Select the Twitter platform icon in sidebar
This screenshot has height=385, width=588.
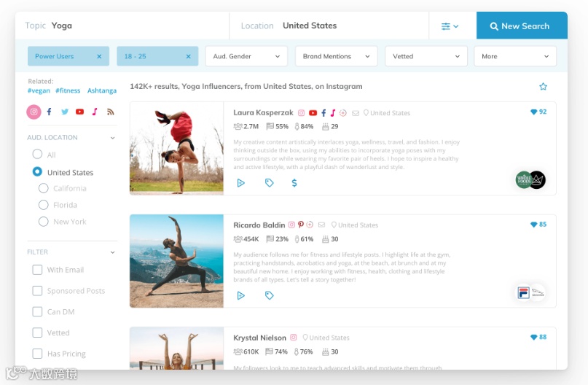(65, 112)
